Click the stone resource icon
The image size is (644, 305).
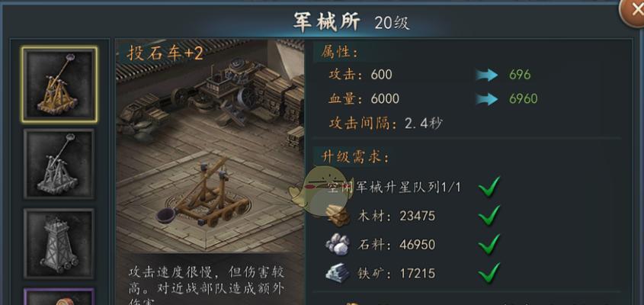pyautogui.click(x=338, y=245)
